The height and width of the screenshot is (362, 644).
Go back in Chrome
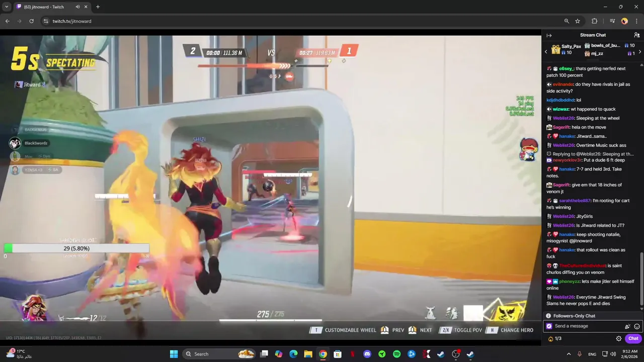coord(7,21)
